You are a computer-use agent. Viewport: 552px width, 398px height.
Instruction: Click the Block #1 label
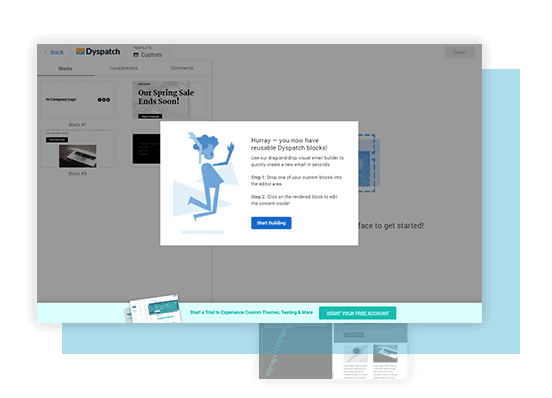tap(77, 125)
